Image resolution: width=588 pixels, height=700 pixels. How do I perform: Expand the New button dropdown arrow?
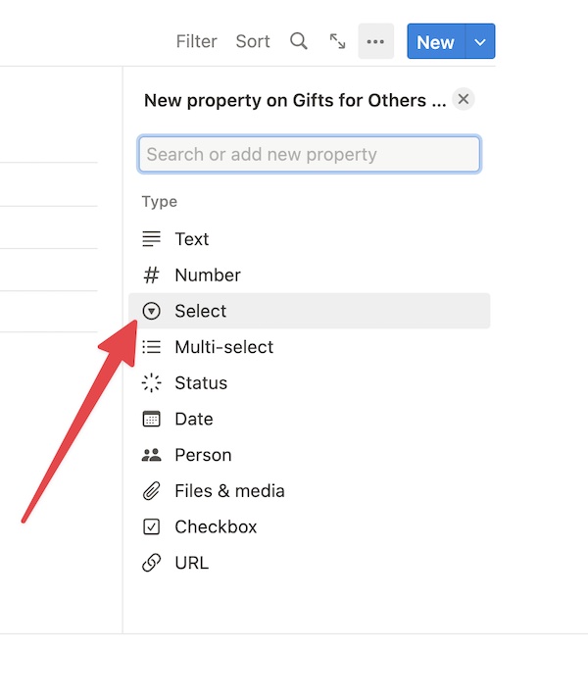tap(480, 41)
